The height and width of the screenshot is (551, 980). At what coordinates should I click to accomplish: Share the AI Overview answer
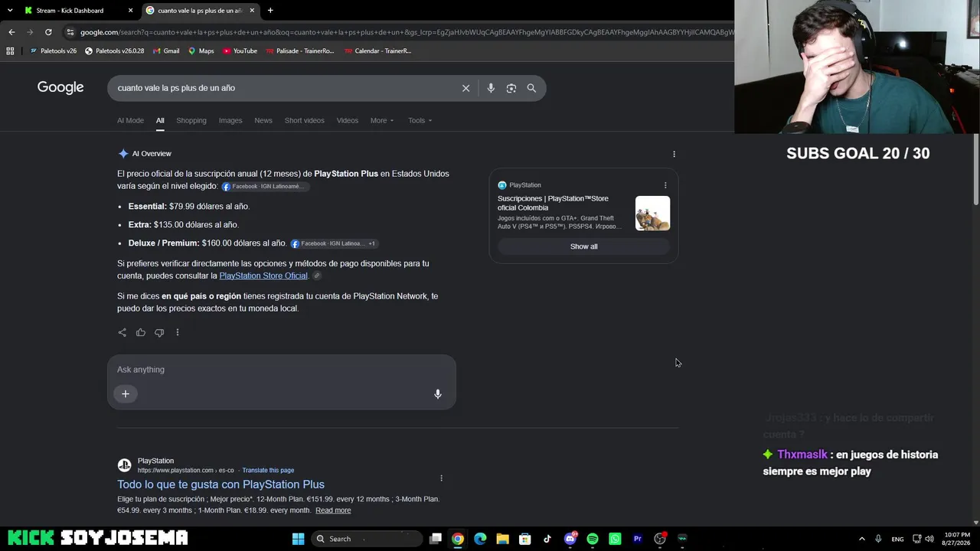122,332
